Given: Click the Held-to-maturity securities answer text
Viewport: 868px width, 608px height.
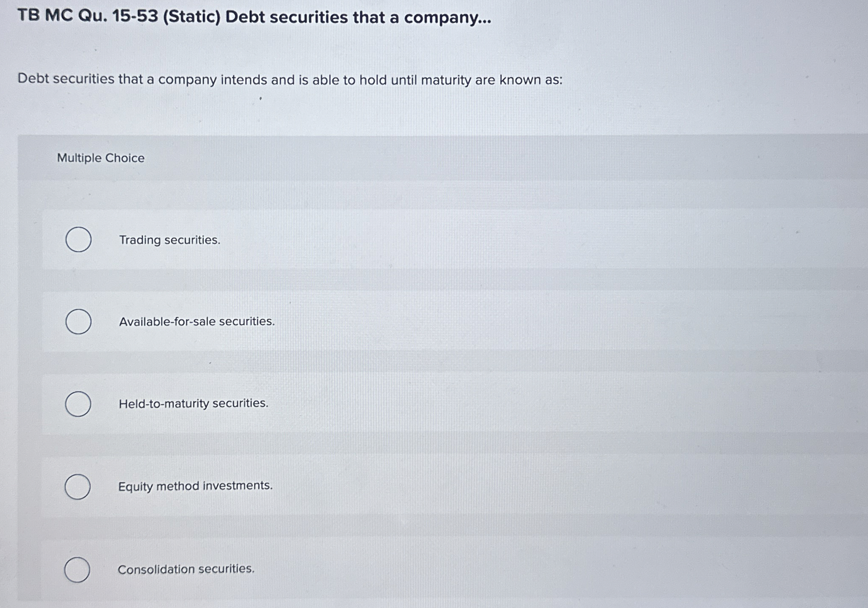Looking at the screenshot, I should pos(193,403).
